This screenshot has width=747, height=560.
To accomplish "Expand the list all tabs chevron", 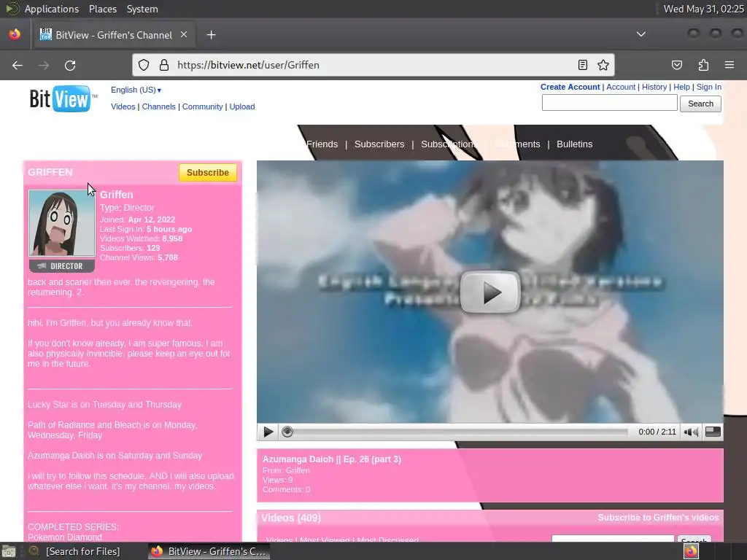I will point(641,34).
